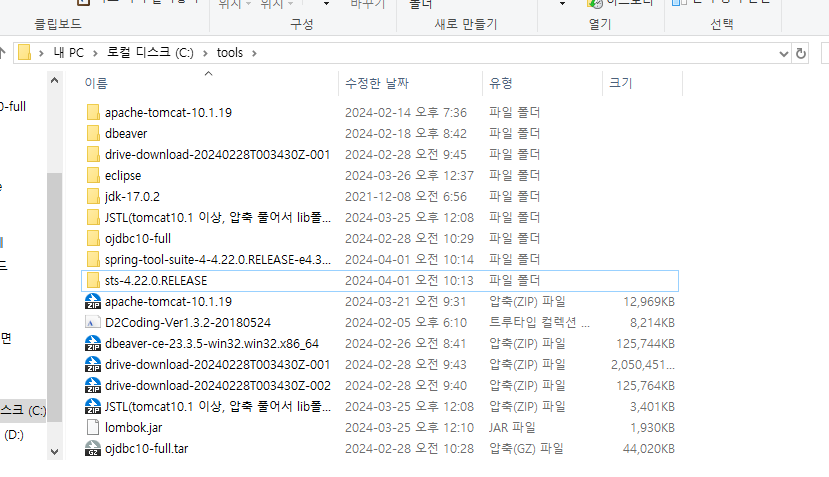Click the 125,764KB size value
Screen dimensions: 829x477
coord(645,386)
